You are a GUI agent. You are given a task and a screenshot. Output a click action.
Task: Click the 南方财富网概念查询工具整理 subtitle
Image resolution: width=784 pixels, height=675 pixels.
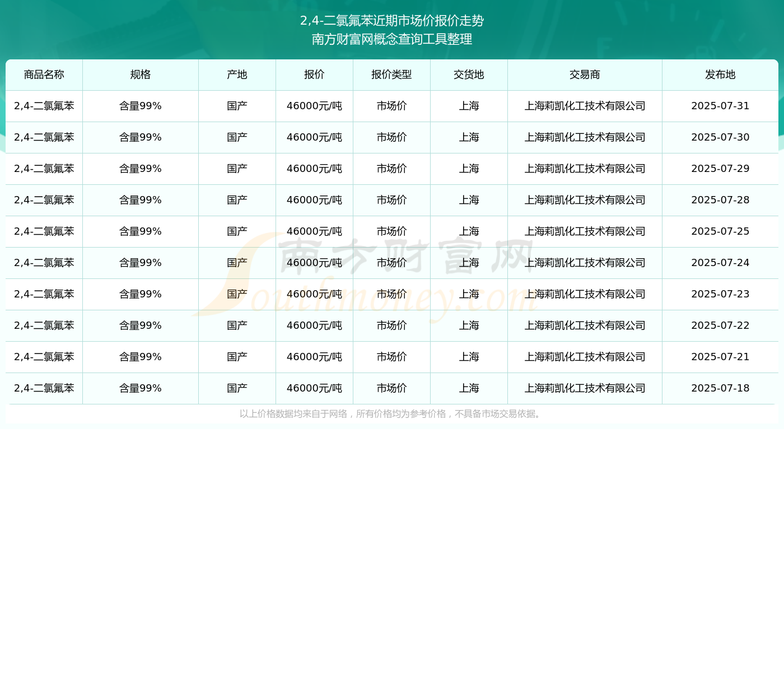[x=392, y=39]
